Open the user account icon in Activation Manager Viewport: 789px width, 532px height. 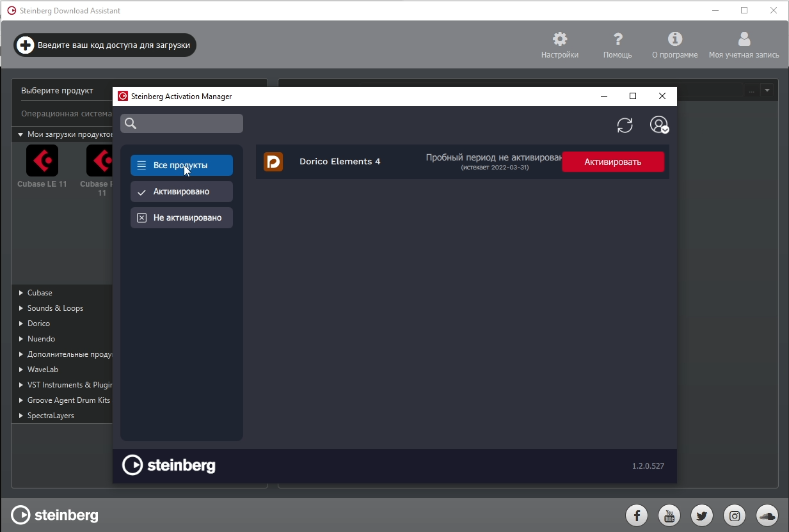coord(659,125)
